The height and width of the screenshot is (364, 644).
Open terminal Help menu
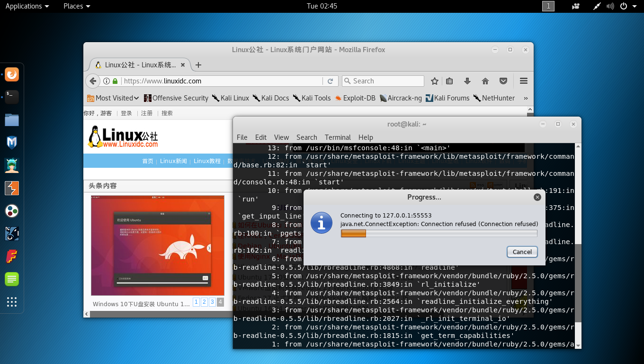(366, 137)
